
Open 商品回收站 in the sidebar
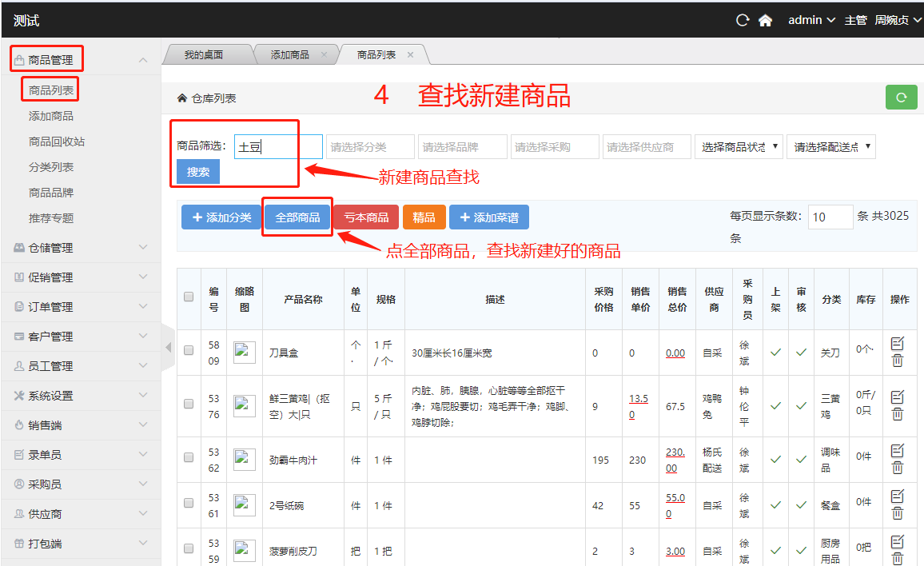[x=57, y=141]
